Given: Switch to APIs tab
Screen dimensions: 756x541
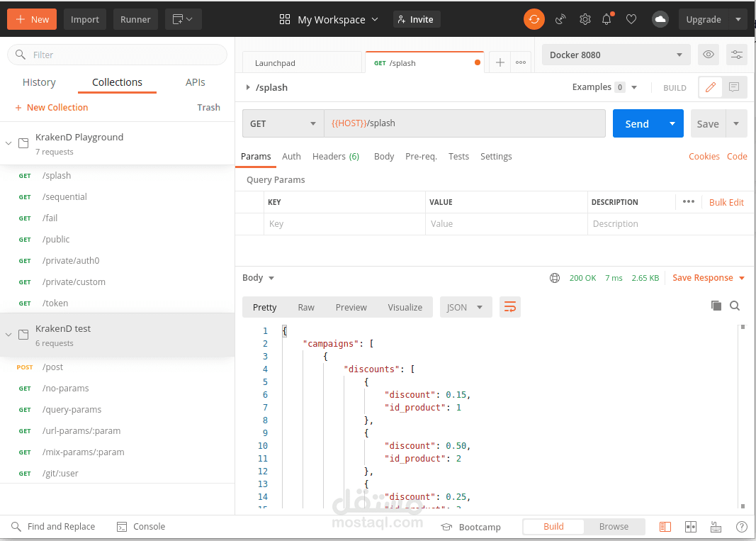Looking at the screenshot, I should pos(196,82).
